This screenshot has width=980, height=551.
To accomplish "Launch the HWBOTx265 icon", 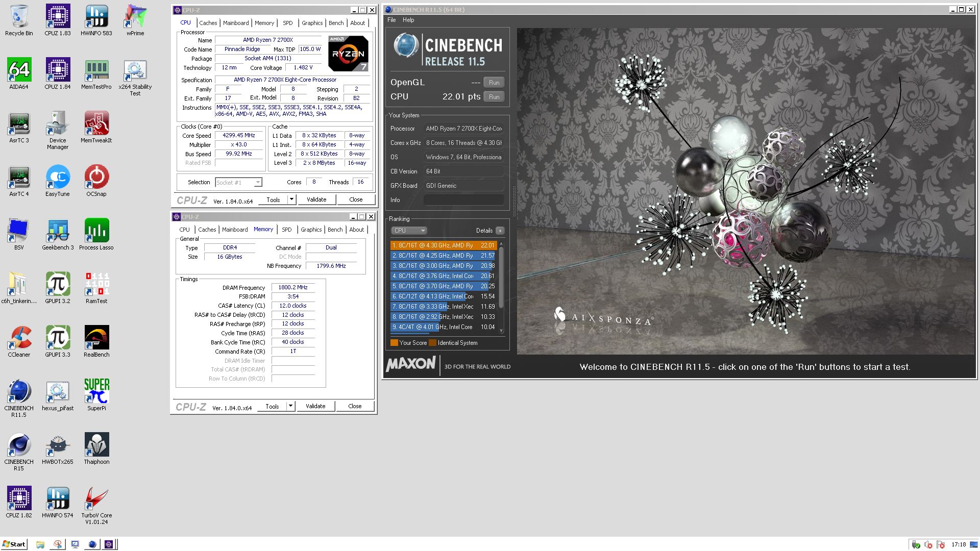I will pos(58,449).
